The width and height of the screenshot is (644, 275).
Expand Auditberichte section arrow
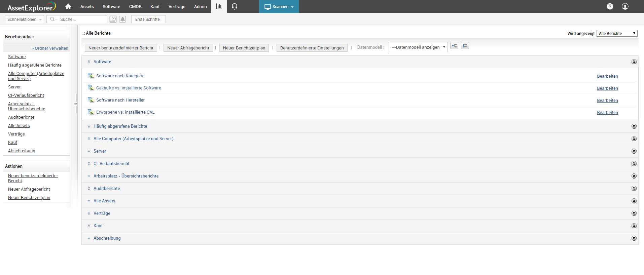click(634, 189)
